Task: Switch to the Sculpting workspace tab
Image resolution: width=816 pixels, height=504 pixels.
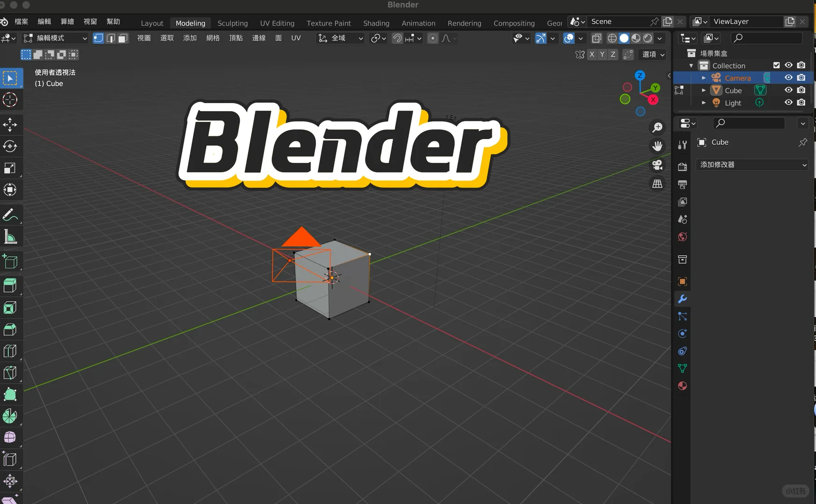Action: pyautogui.click(x=232, y=23)
